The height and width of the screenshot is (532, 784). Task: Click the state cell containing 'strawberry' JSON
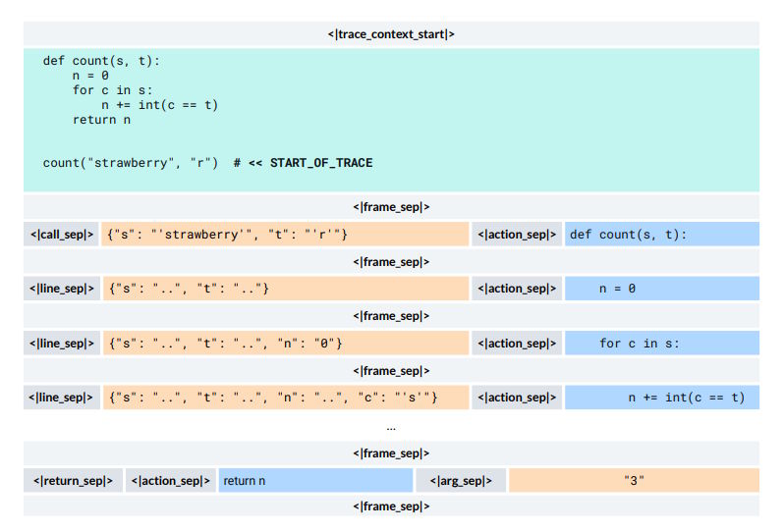click(284, 235)
